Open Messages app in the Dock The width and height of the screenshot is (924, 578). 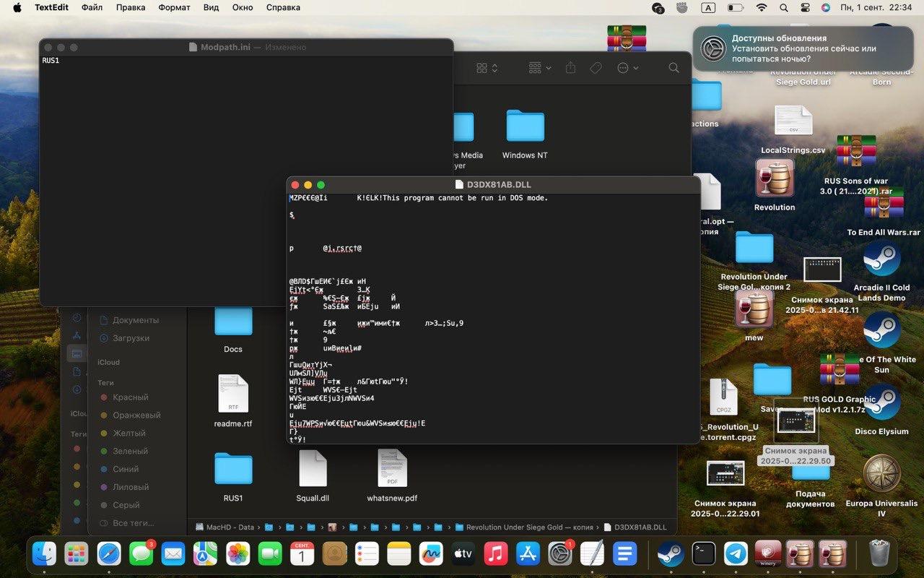point(141,554)
